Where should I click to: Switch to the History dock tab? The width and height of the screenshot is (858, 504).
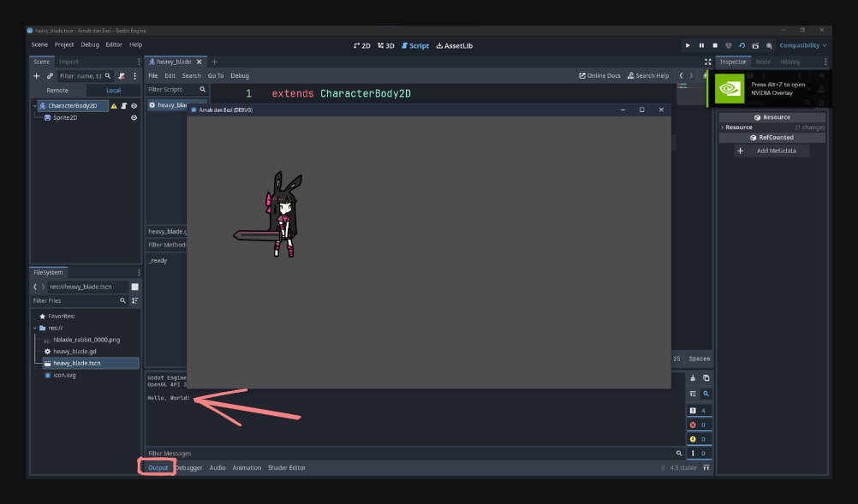click(789, 62)
